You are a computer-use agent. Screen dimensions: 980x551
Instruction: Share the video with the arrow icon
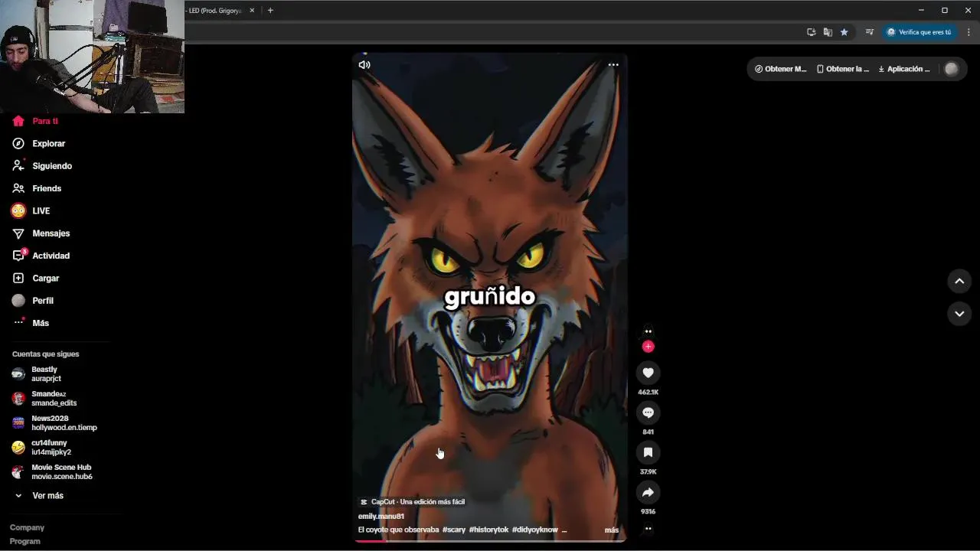pyautogui.click(x=648, y=492)
